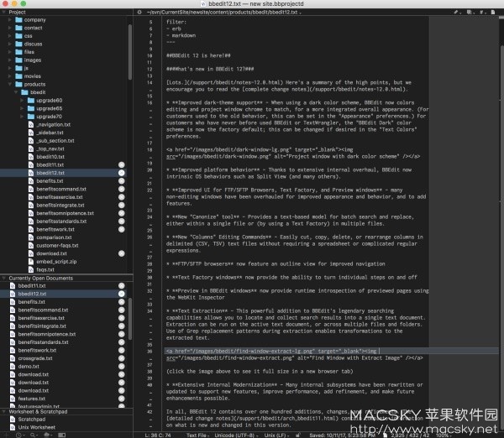Viewport: 504px width, 438px height.
Task: Open the 100% zoom popup in status bar
Action: pyautogui.click(x=444, y=435)
